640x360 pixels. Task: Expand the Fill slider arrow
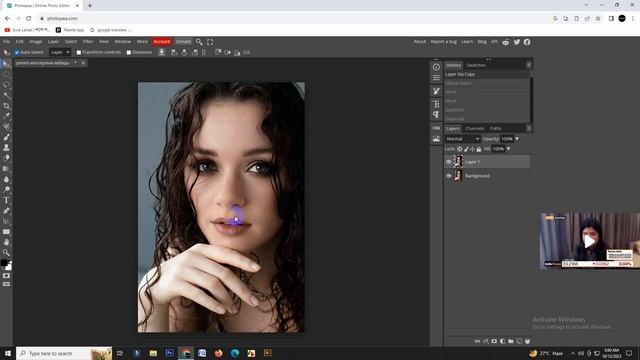pyautogui.click(x=508, y=149)
